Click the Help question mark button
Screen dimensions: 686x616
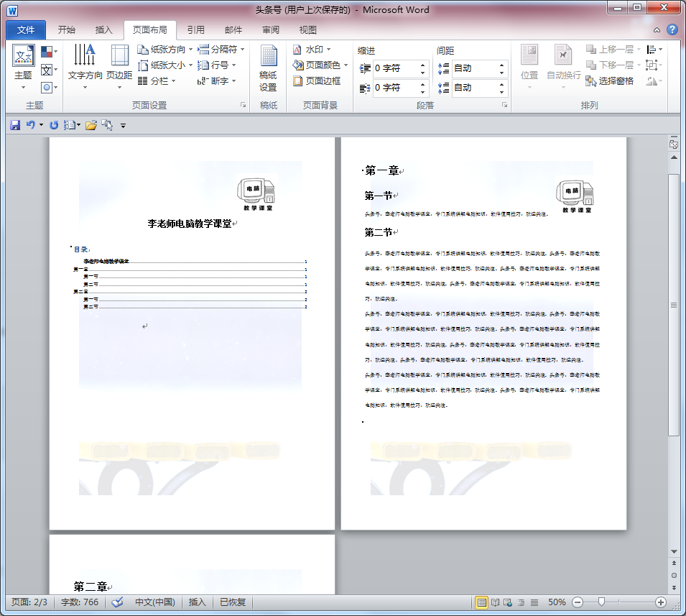pyautogui.click(x=673, y=29)
